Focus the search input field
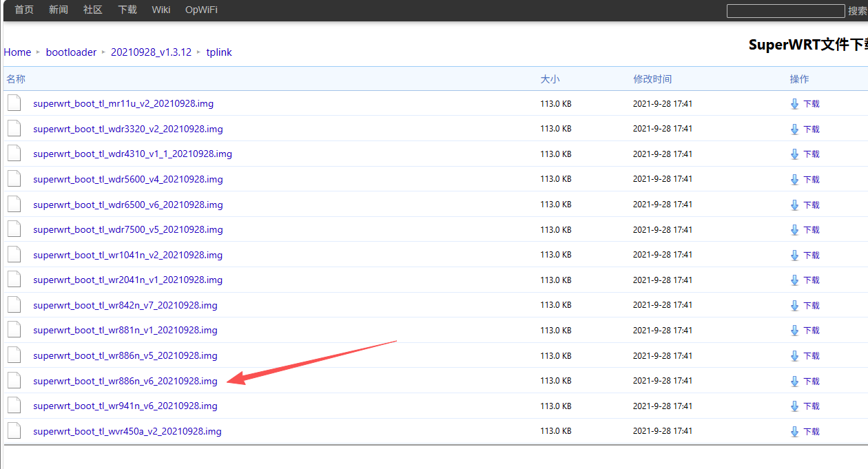Viewport: 868px width, 469px height. point(785,11)
